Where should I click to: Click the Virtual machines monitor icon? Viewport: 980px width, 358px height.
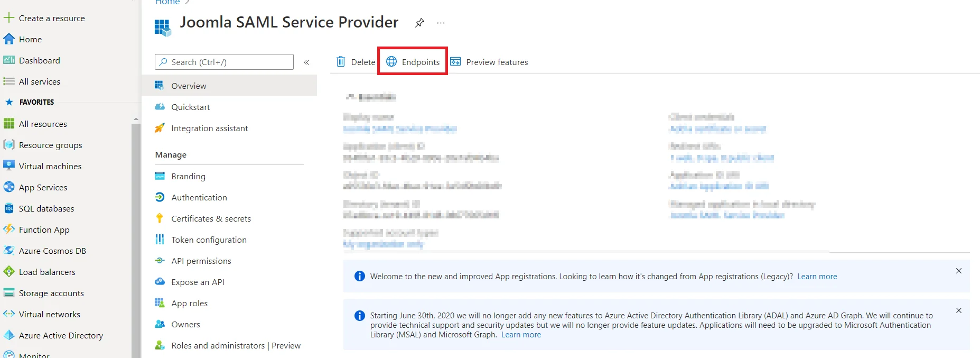(8, 166)
